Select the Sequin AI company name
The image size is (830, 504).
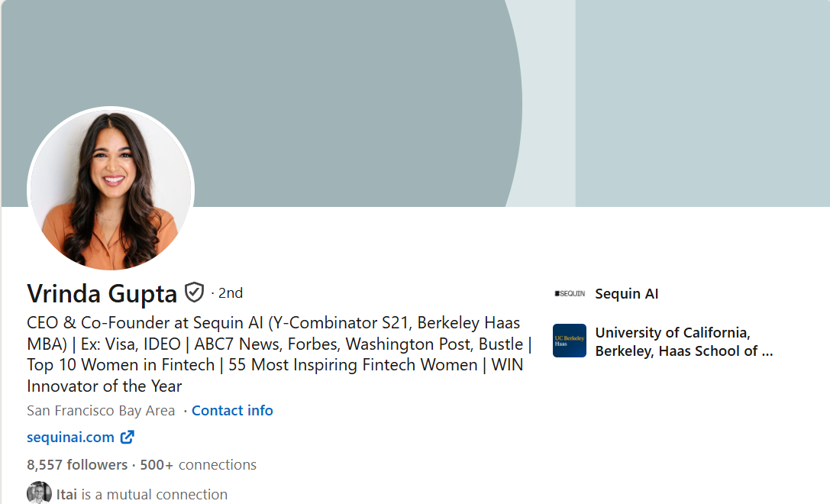pos(626,294)
